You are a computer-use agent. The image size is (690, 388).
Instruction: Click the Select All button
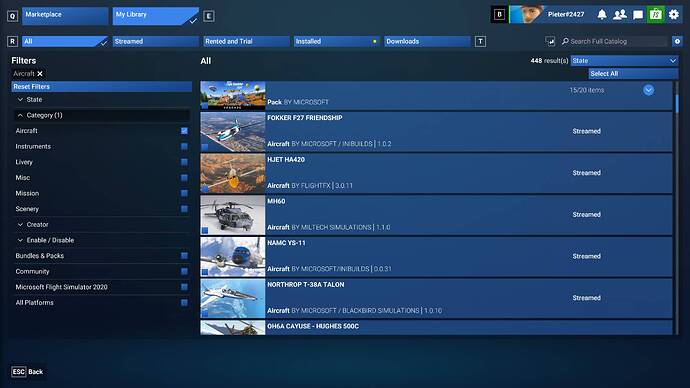(x=633, y=73)
